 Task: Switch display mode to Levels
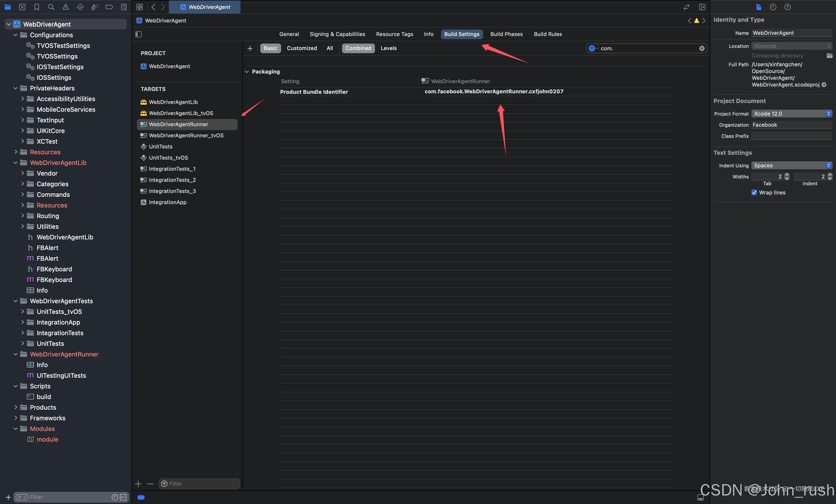pyautogui.click(x=388, y=48)
